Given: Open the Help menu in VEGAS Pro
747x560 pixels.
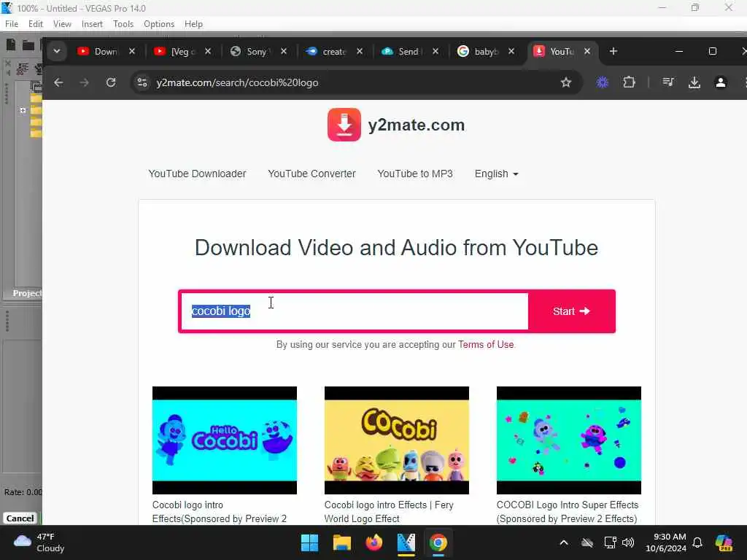Looking at the screenshot, I should (x=193, y=24).
